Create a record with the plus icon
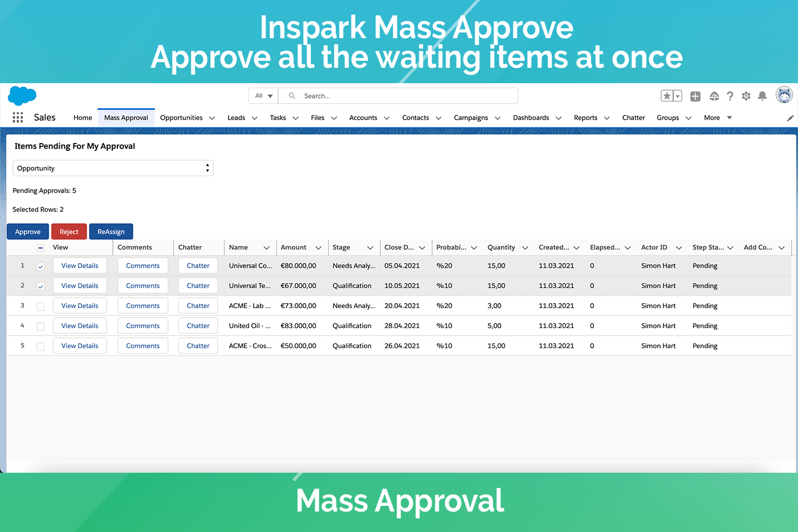This screenshot has height=532, width=798. tap(695, 96)
